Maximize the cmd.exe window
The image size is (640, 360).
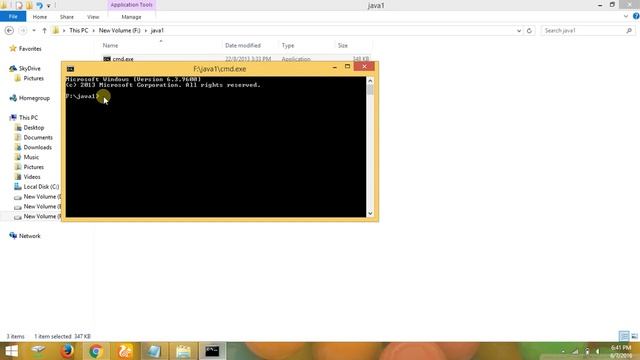click(347, 67)
